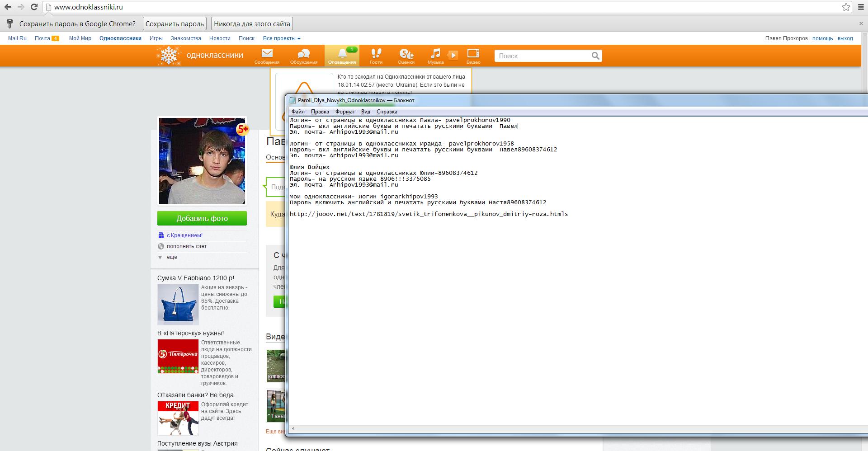Image resolution: width=868 pixels, height=451 pixels.
Task: Open the Знакомства link
Action: [x=186, y=38]
